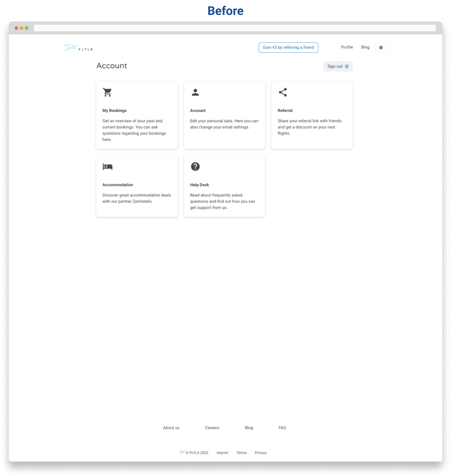Open the My Bookings card title
This screenshot has width=451, height=476.
coord(114,111)
